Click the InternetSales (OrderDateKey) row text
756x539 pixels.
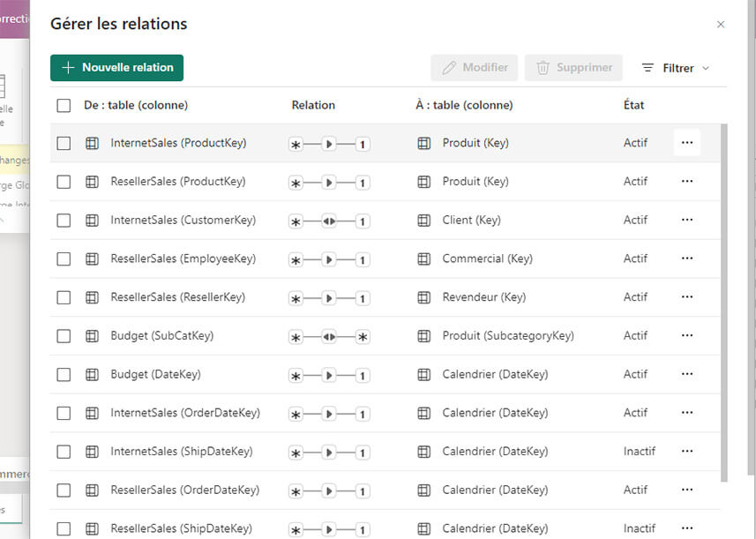tap(185, 413)
